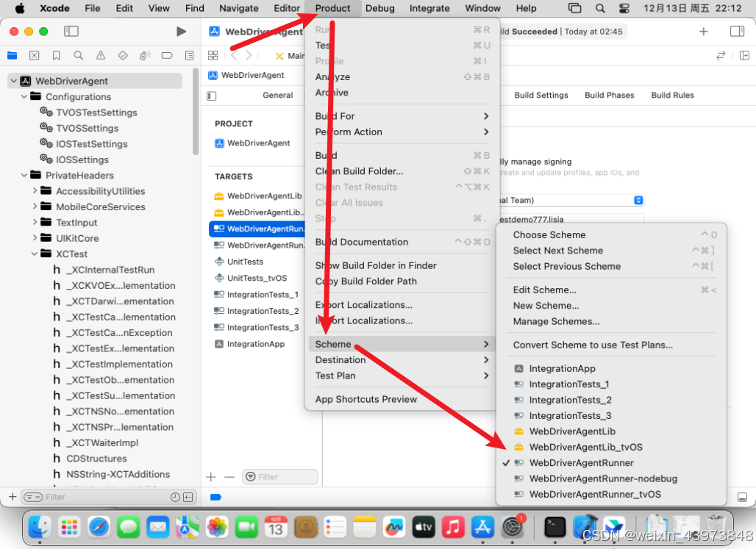This screenshot has height=549, width=756.
Task: Toggle the navigator sidebar button
Action: click(x=71, y=32)
